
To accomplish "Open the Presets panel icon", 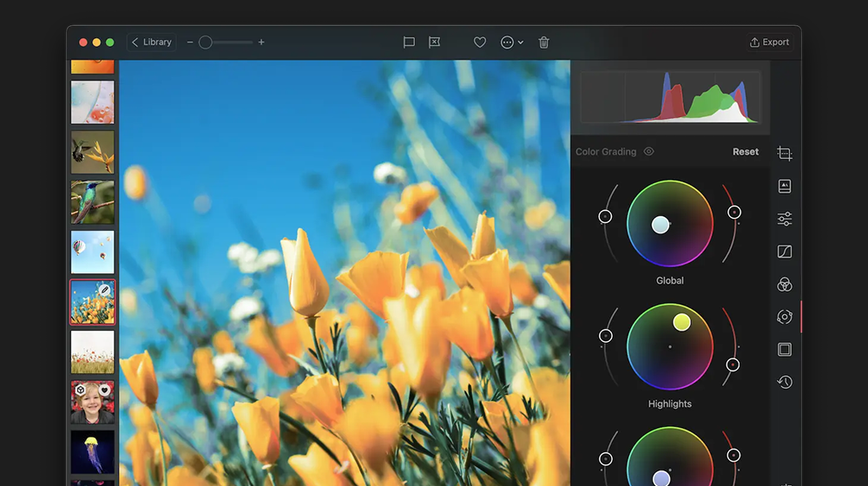I will click(785, 186).
